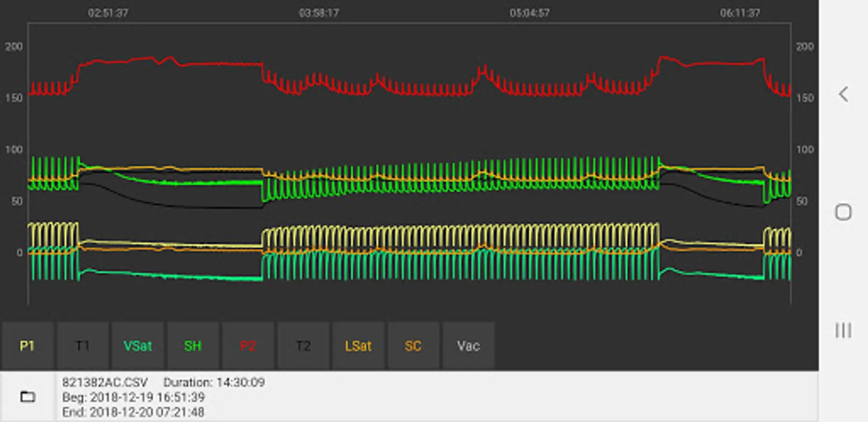Select the Duration: 14:30:09 text
This screenshot has width=868, height=422.
coord(214,382)
